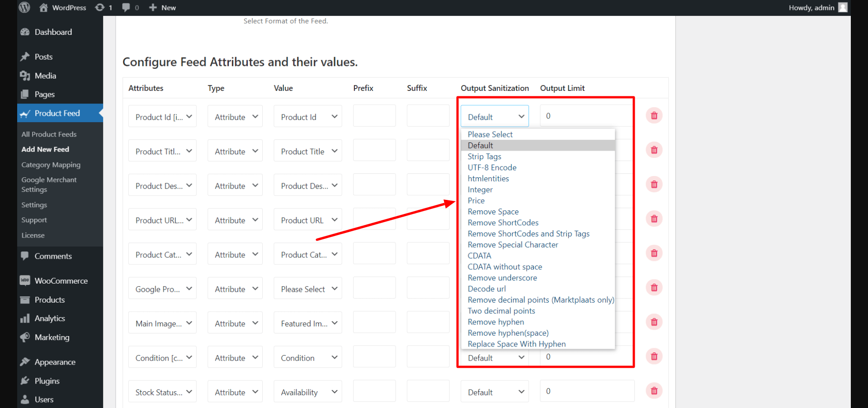The image size is (868, 408).
Task: Click the New content button
Action: (162, 7)
